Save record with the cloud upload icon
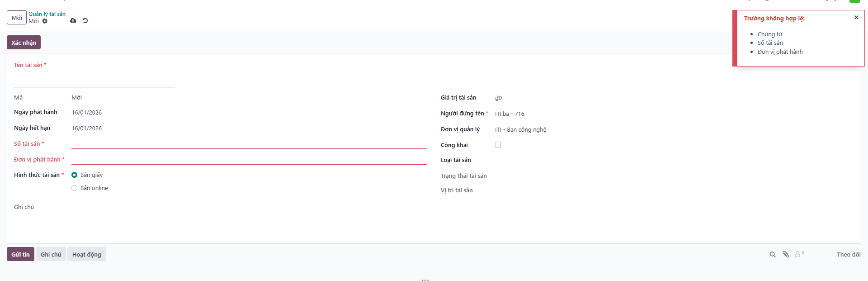This screenshot has height=281, width=868. 73,20
